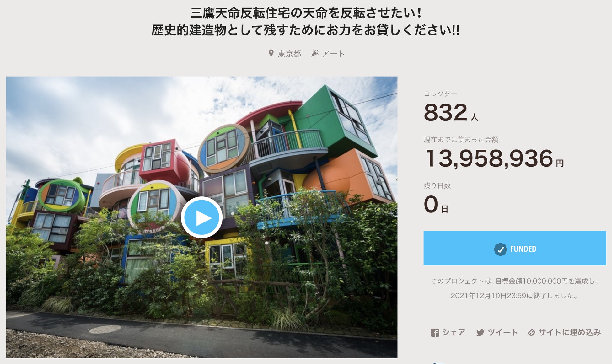Open the サイトに埋め込み embed link
Image resolution: width=612 pixels, height=364 pixels.
(x=569, y=332)
